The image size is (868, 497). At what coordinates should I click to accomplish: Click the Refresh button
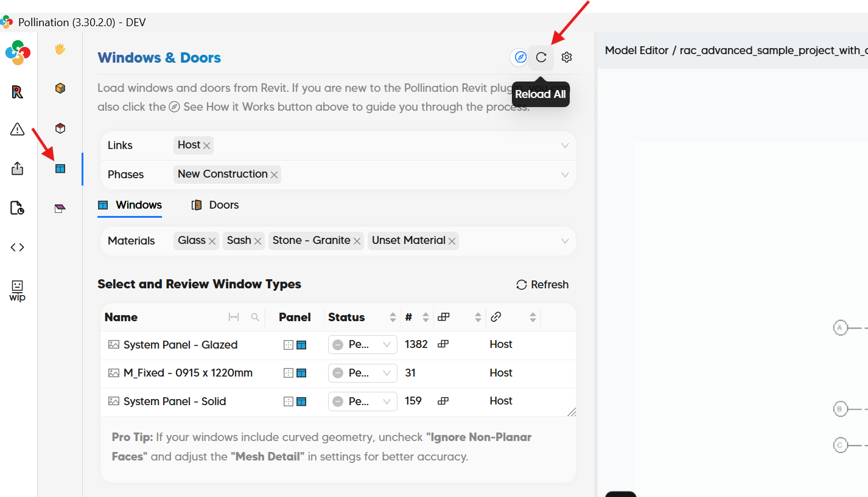[x=542, y=285]
